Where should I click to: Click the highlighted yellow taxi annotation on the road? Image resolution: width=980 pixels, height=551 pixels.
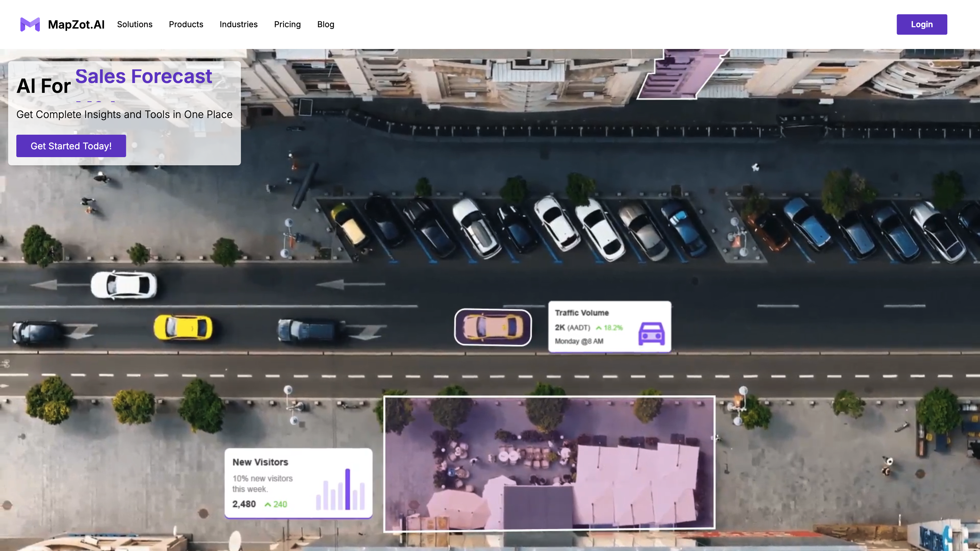[x=493, y=328]
